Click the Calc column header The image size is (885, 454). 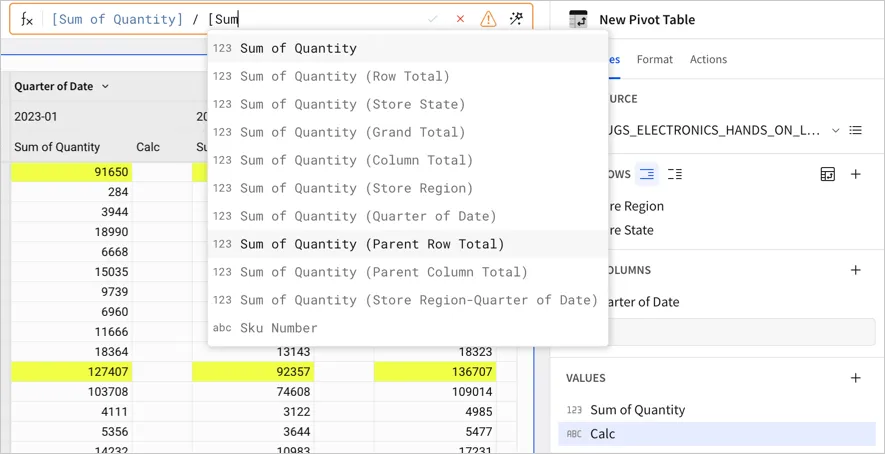click(x=148, y=147)
